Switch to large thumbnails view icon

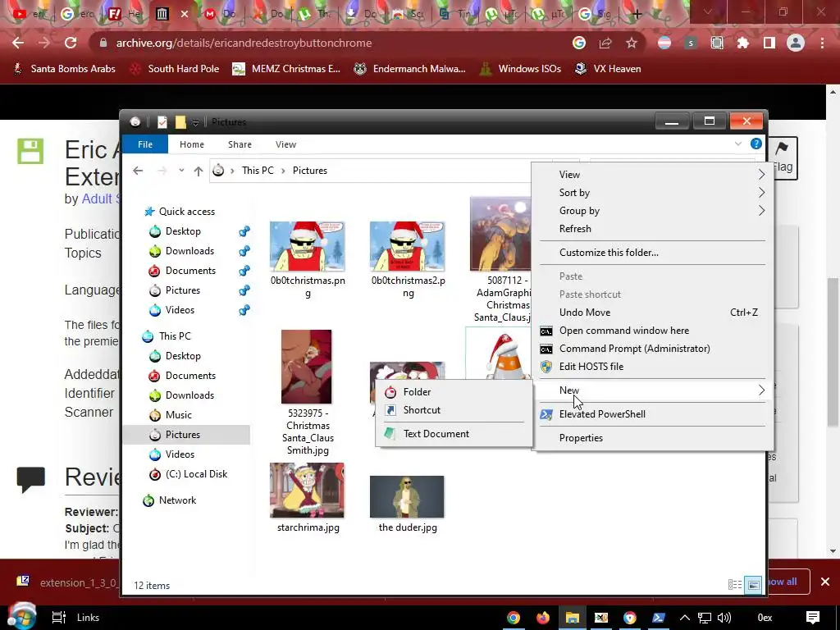[x=753, y=585]
